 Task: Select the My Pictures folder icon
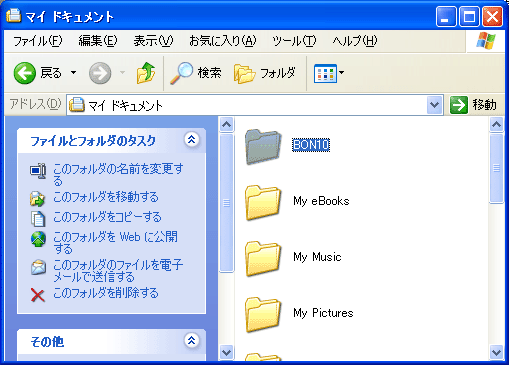pos(263,315)
